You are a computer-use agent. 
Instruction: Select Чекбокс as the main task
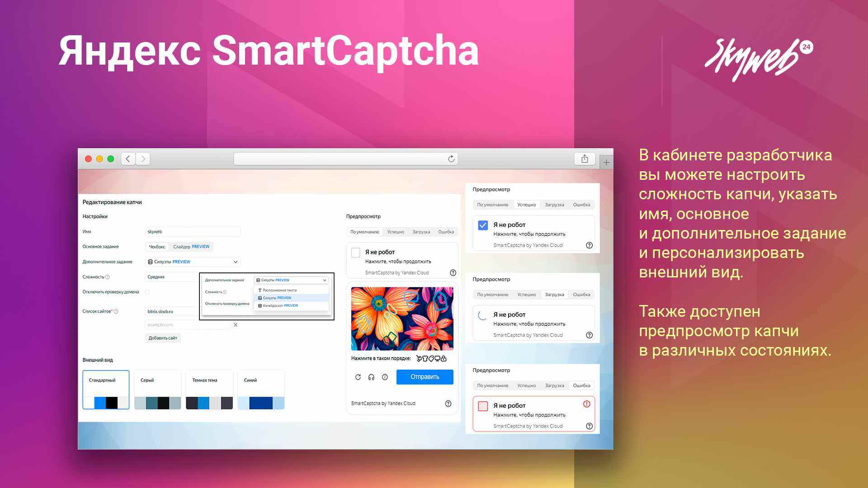tap(157, 247)
